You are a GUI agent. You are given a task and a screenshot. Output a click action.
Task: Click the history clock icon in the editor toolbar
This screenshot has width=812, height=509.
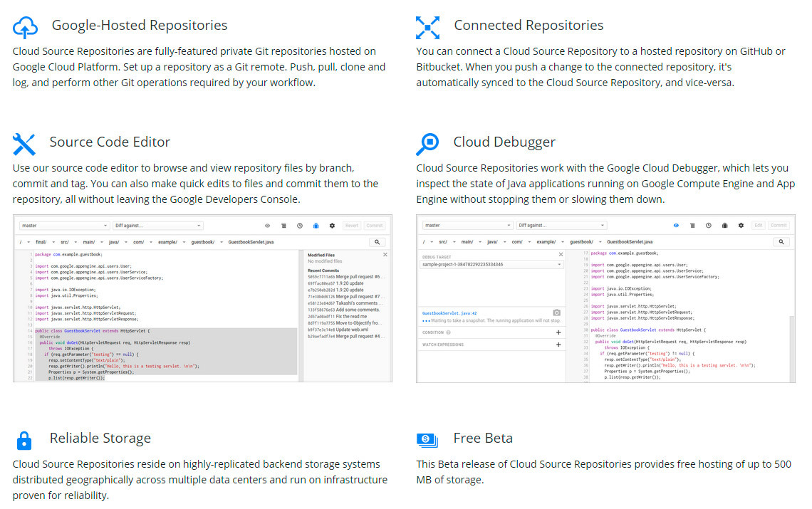300,226
